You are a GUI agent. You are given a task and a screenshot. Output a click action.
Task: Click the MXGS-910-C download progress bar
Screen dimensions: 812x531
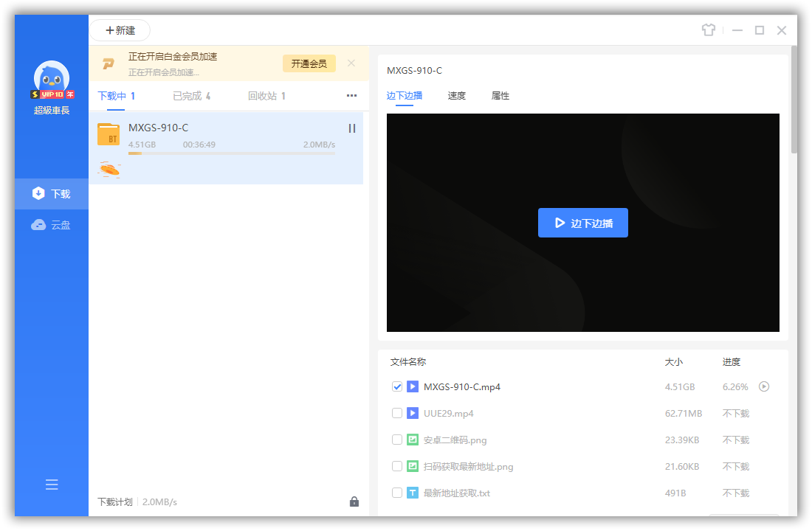[232, 153]
